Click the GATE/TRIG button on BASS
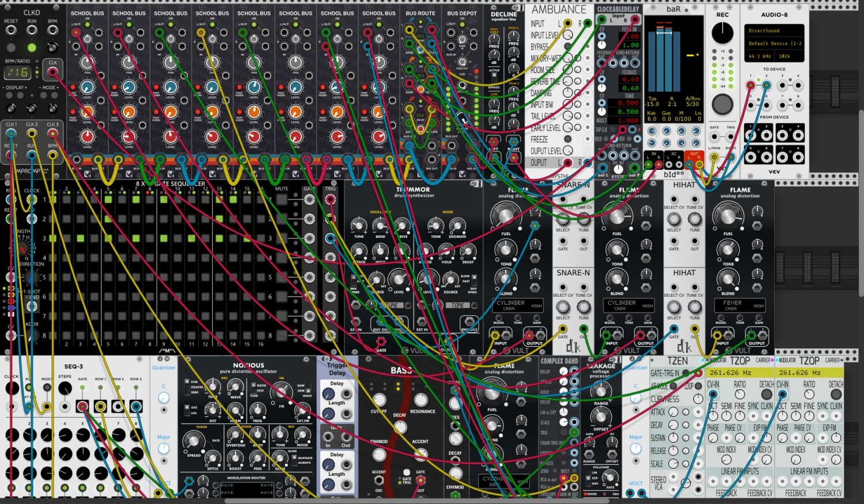864x504 pixels. (407, 473)
